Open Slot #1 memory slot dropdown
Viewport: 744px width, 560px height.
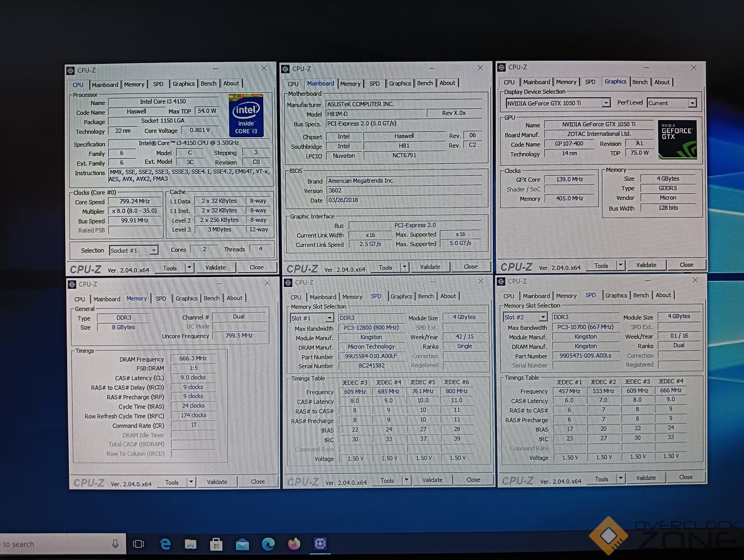point(330,318)
